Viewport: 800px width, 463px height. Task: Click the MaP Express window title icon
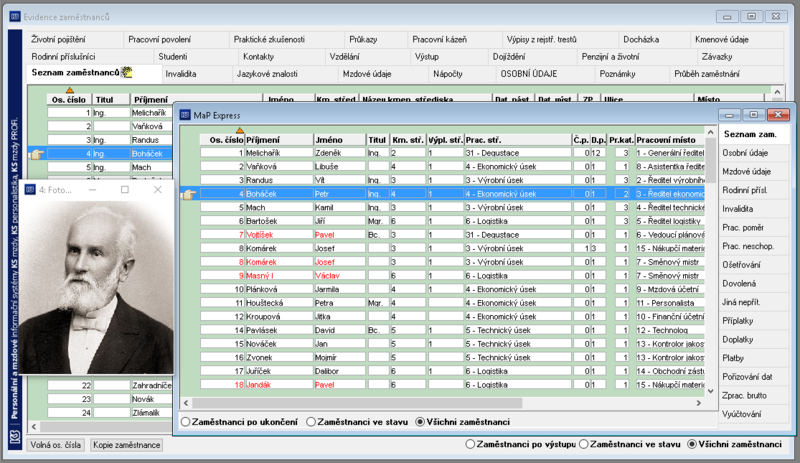point(185,115)
